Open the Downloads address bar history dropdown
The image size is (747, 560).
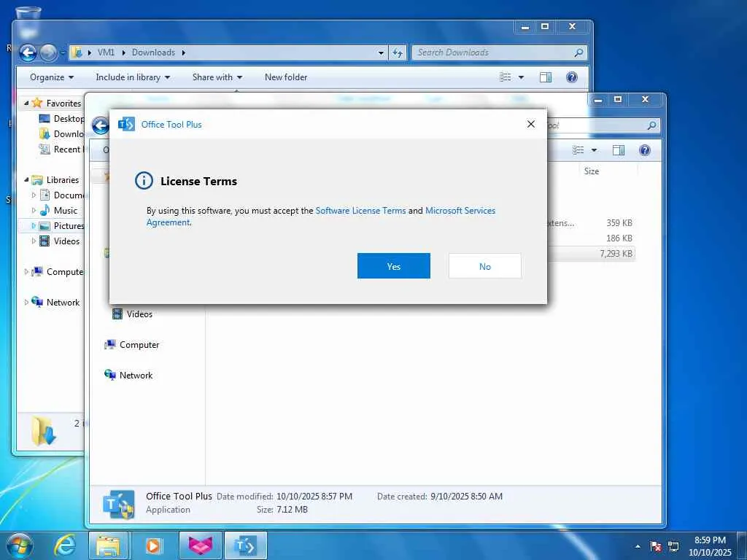coord(381,52)
